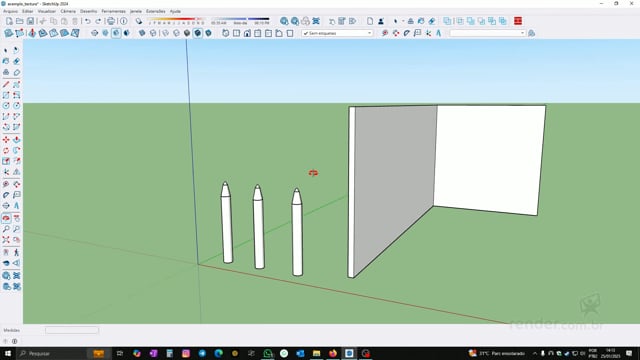
Task: Click the Zoom Extents tool
Action: [x=6, y=240]
